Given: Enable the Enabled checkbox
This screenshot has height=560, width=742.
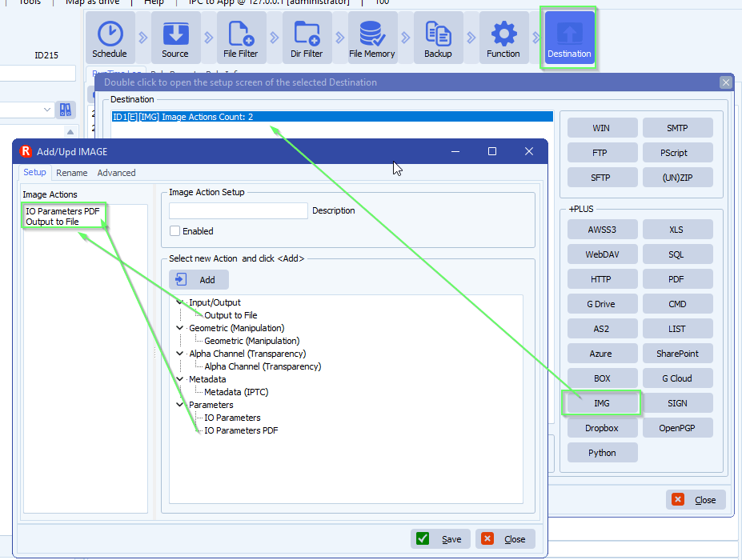Looking at the screenshot, I should [x=176, y=231].
